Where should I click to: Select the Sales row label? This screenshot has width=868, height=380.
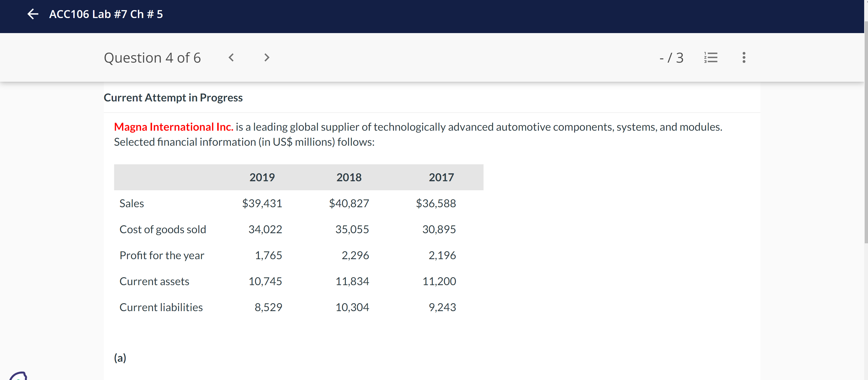click(x=132, y=204)
